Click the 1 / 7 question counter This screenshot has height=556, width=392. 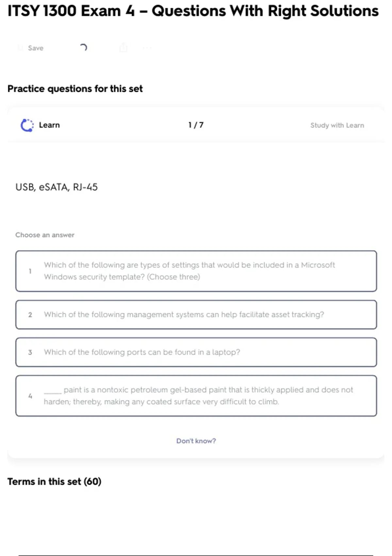tap(196, 125)
